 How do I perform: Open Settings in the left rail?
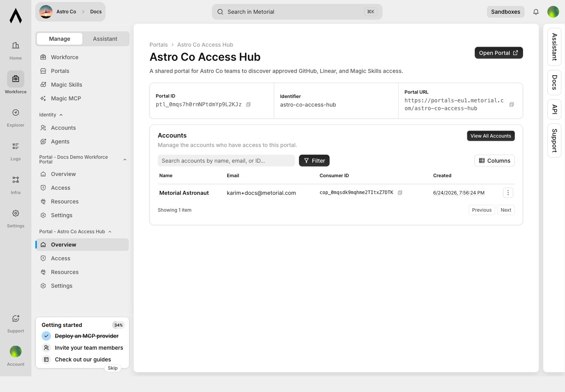(x=16, y=218)
